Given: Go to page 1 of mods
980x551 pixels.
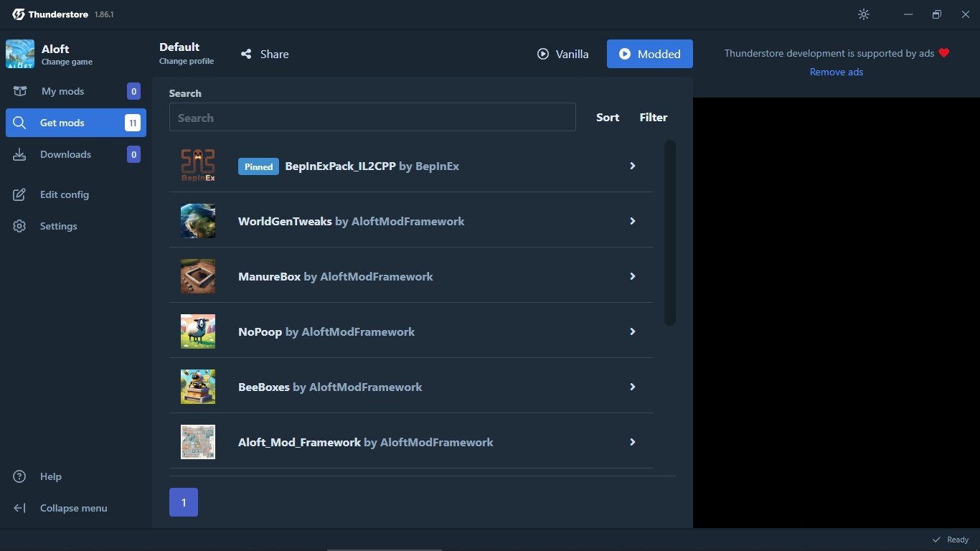Looking at the screenshot, I should click(184, 502).
